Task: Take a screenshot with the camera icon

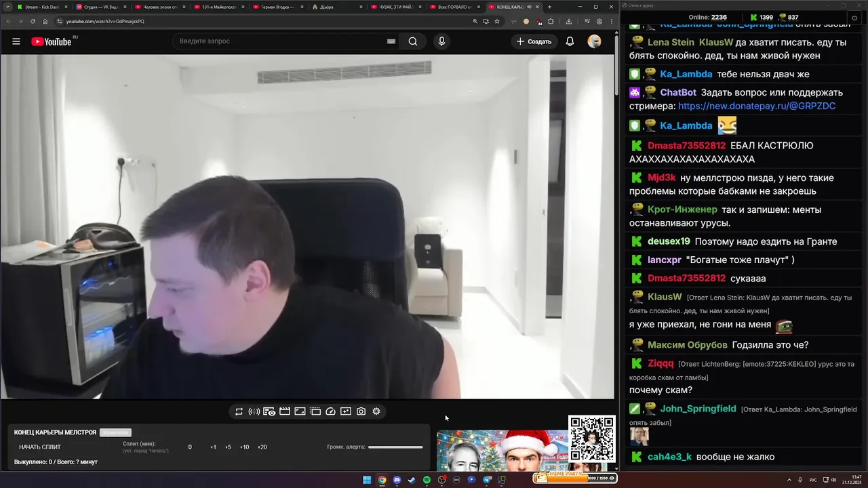Action: coord(361,411)
